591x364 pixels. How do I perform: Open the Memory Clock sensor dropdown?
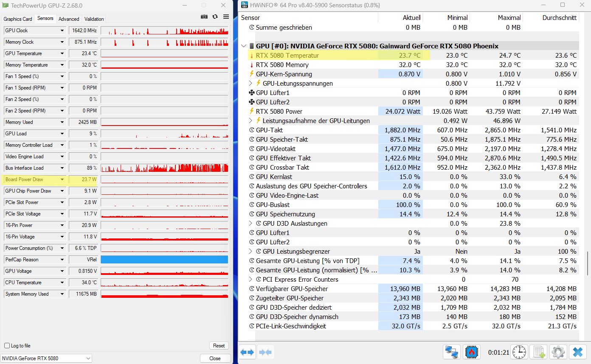[x=62, y=42]
